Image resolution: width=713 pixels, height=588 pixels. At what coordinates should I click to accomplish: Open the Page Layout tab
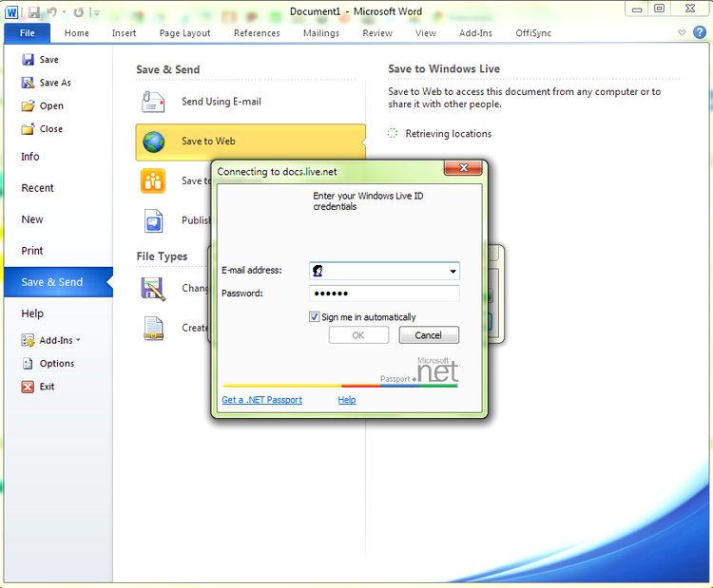(x=184, y=33)
